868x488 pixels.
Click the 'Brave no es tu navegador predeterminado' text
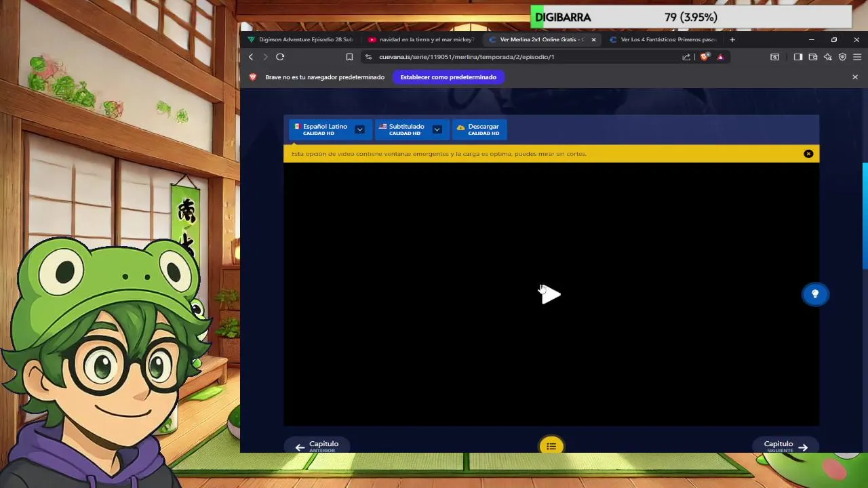pos(325,77)
